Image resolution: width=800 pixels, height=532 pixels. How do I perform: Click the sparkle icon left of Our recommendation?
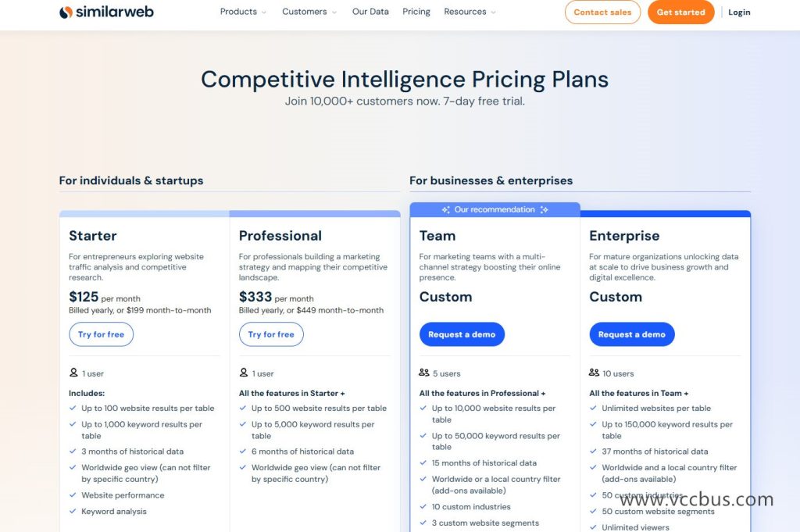pos(445,210)
